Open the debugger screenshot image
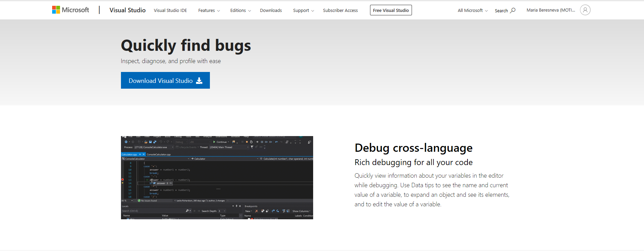 coord(217,178)
